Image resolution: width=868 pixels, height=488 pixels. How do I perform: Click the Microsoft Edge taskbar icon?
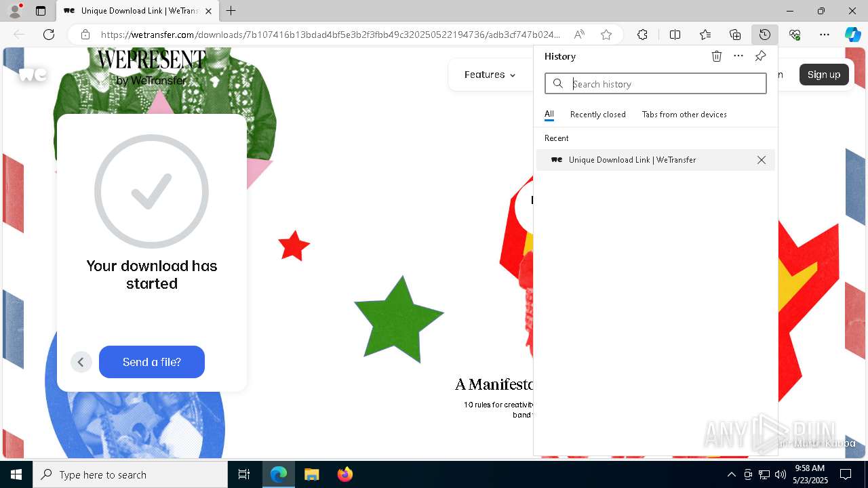click(x=279, y=474)
